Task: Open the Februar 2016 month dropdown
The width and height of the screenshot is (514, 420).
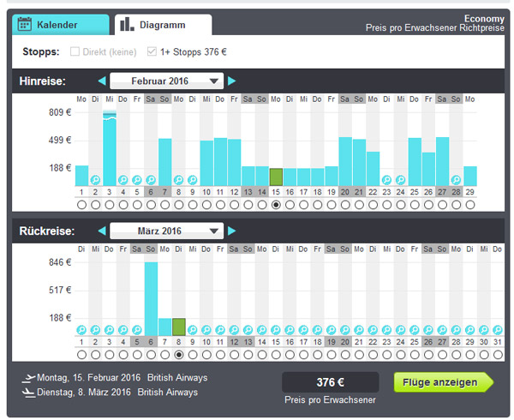Action: click(x=166, y=81)
